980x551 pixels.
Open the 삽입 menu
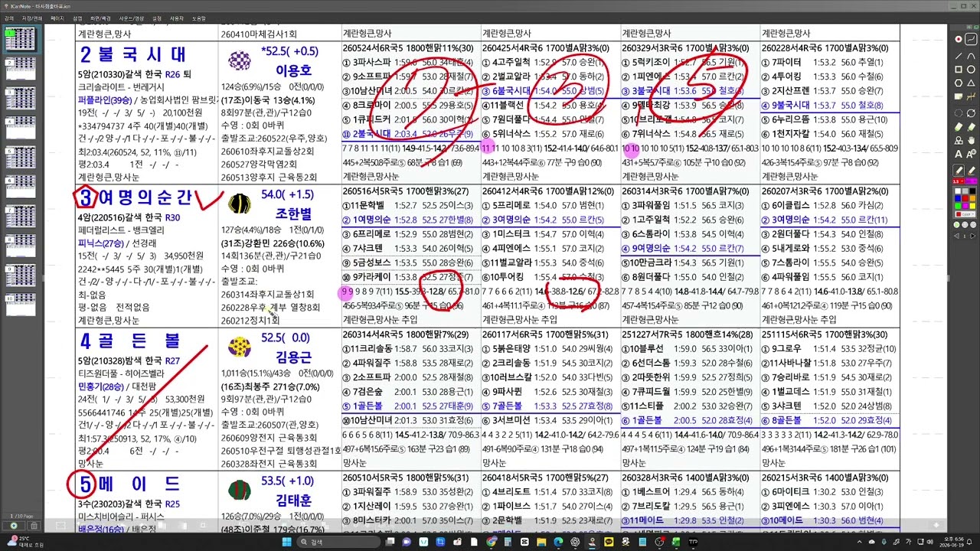[x=77, y=17]
